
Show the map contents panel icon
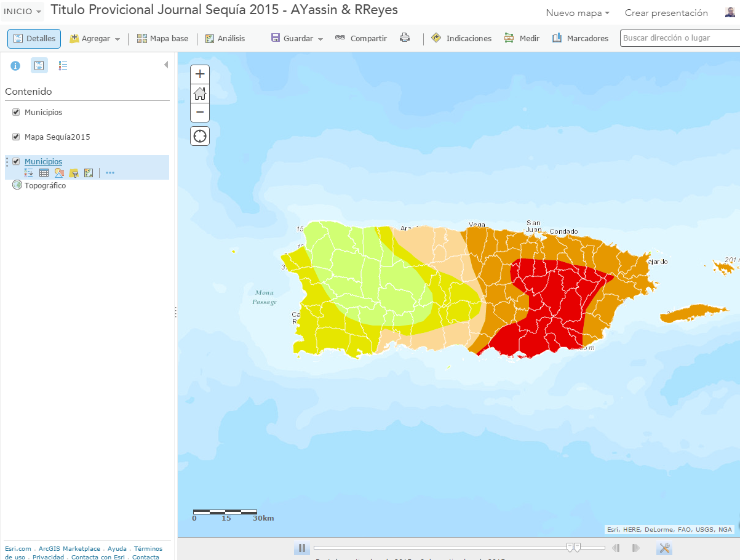[39, 65]
